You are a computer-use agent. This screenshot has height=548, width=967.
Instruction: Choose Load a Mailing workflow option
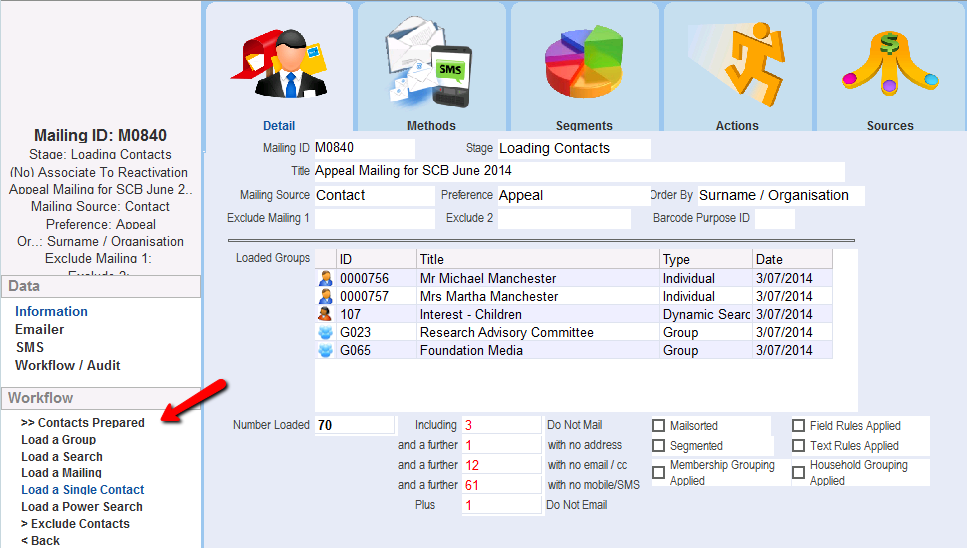(x=61, y=473)
